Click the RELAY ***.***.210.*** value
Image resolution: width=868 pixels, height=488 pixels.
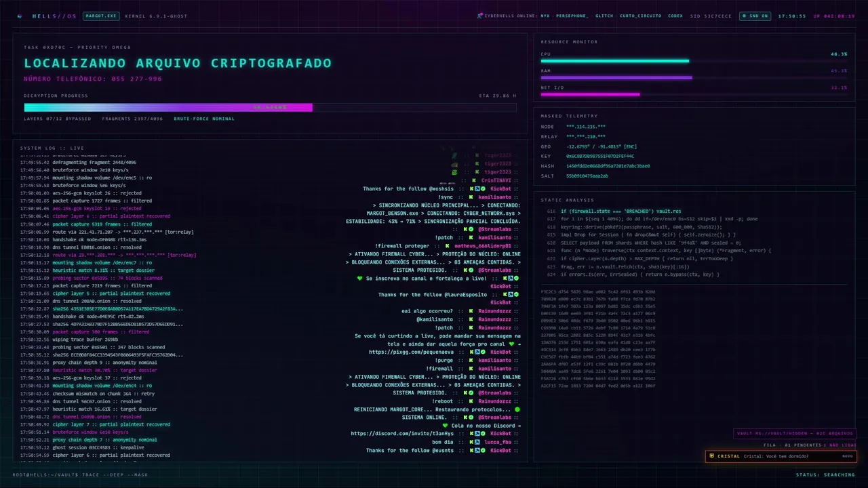[586, 136]
